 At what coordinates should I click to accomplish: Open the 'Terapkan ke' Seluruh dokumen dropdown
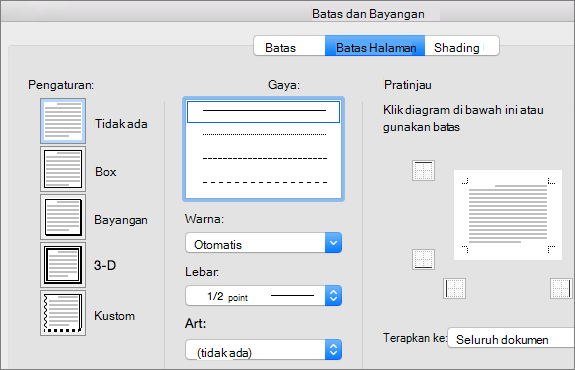click(x=511, y=338)
